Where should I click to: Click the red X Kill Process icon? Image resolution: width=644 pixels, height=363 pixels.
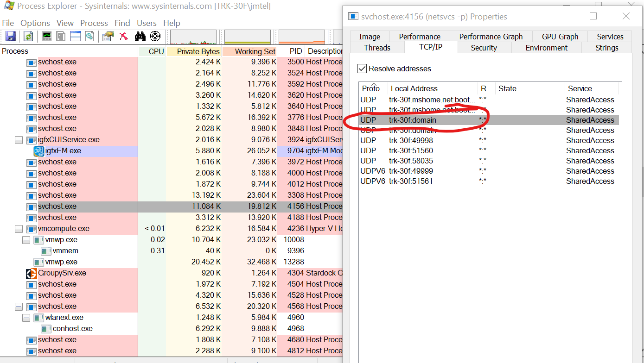(x=123, y=36)
